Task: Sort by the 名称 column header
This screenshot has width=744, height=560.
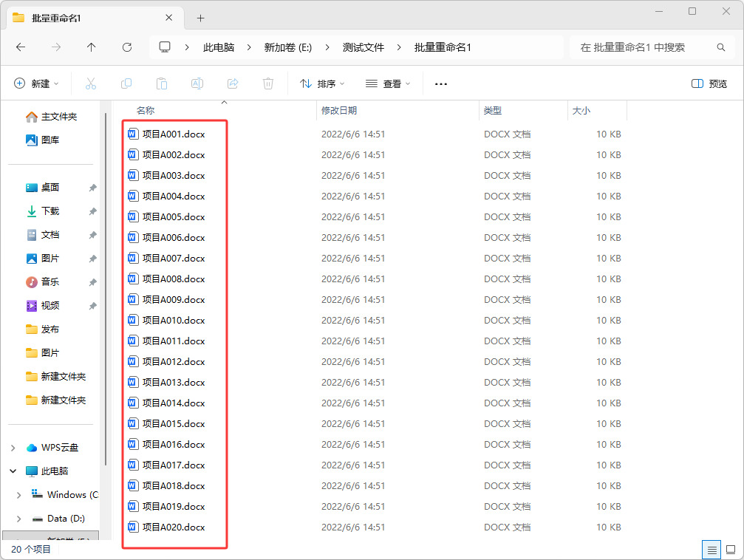Action: pos(146,111)
